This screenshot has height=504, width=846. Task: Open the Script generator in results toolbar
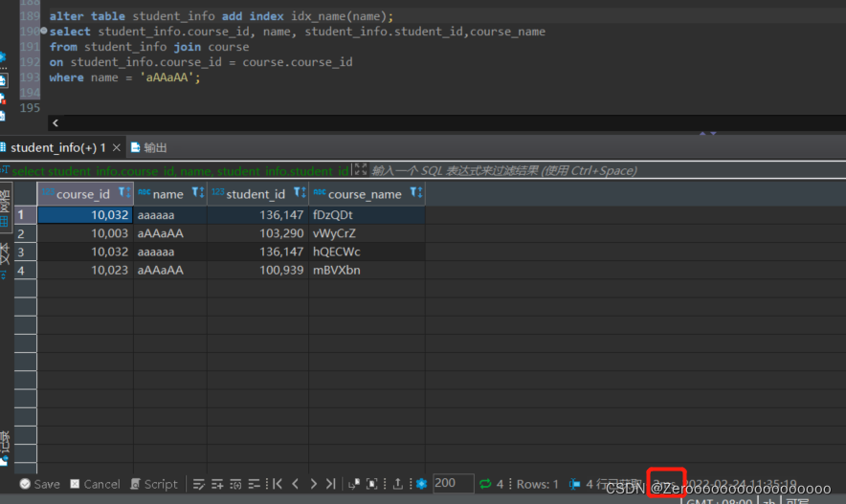pyautogui.click(x=154, y=484)
